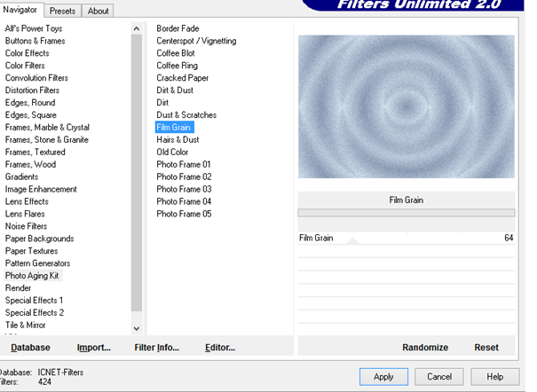Select Tile & Mirror category
Screen dimensions: 537x392
pos(26,325)
